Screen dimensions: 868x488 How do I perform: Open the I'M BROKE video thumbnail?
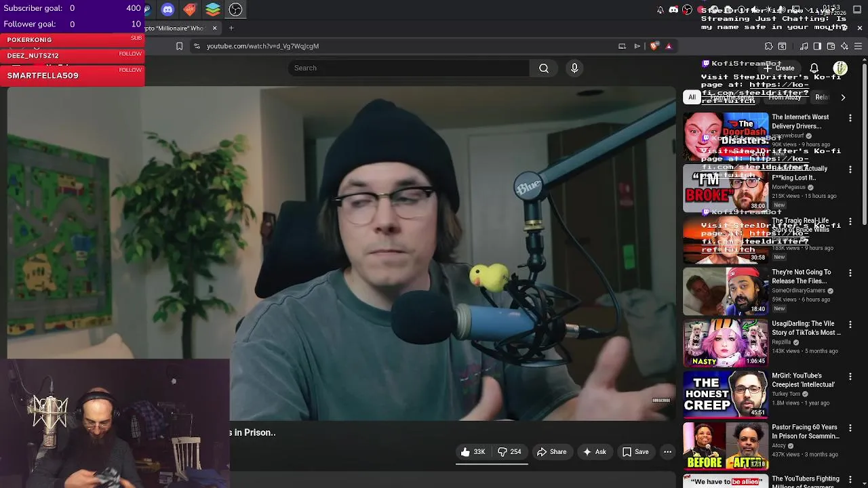point(726,188)
